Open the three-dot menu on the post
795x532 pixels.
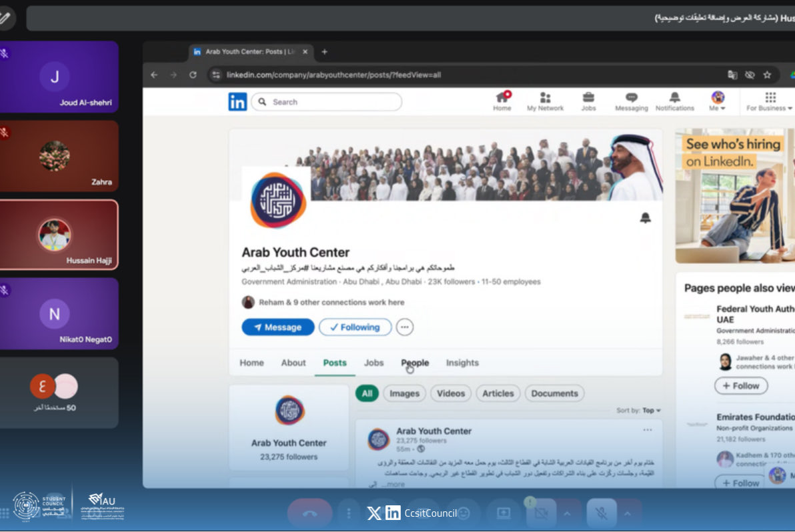[648, 429]
